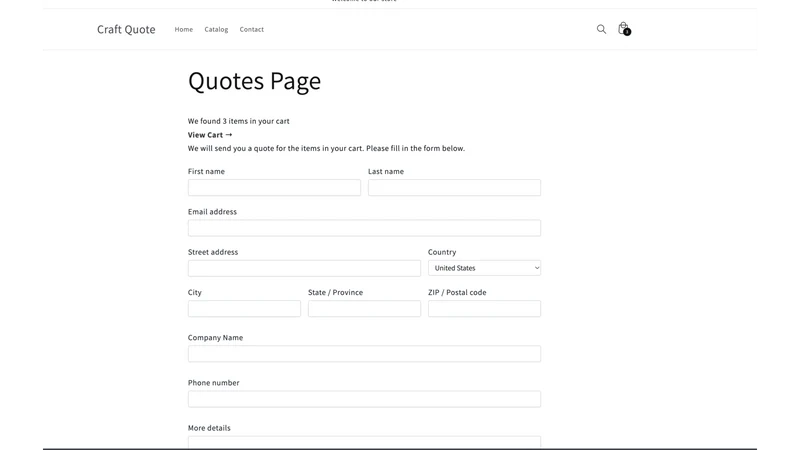Screen dimensions: 800x450
Task: Click the More details text area
Action: (x=364, y=442)
